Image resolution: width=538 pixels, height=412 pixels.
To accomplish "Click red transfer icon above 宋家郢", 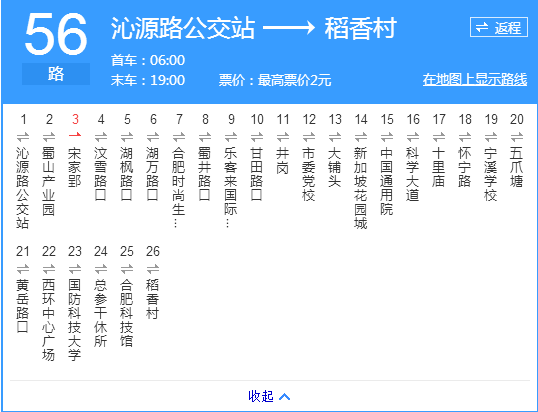I will (x=75, y=136).
